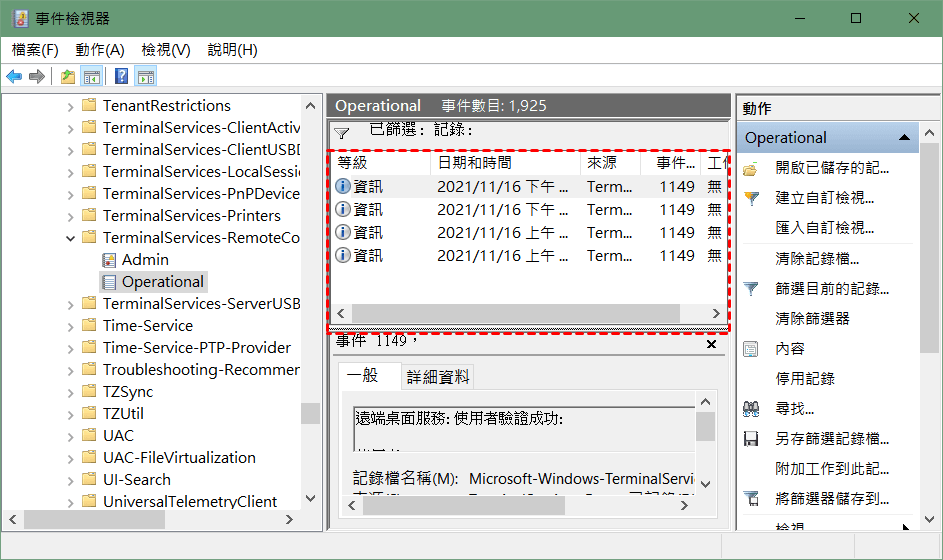Expand the TerminalServices-Printers tree node
Image resolution: width=943 pixels, height=560 pixels.
(70, 216)
